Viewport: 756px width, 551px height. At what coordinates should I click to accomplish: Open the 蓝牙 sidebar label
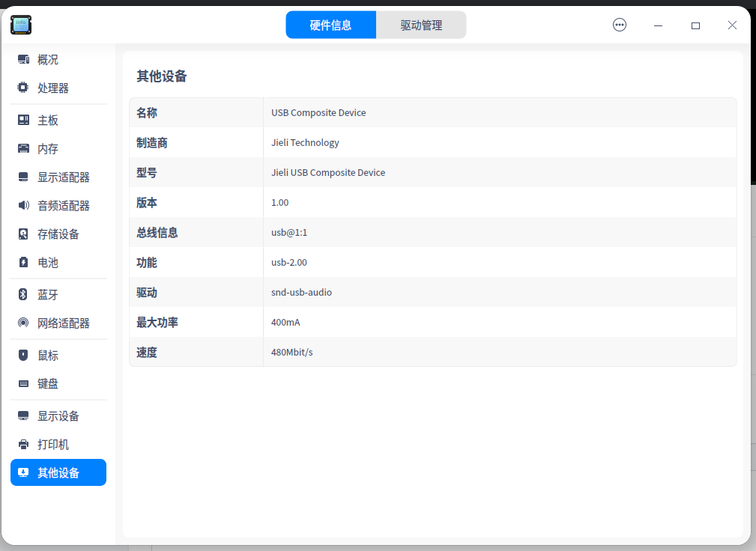tap(48, 295)
